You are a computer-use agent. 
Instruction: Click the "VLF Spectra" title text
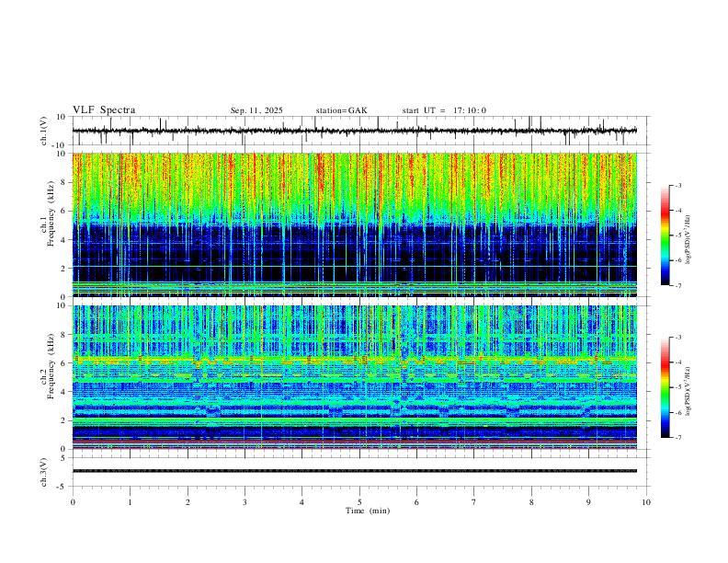point(104,110)
